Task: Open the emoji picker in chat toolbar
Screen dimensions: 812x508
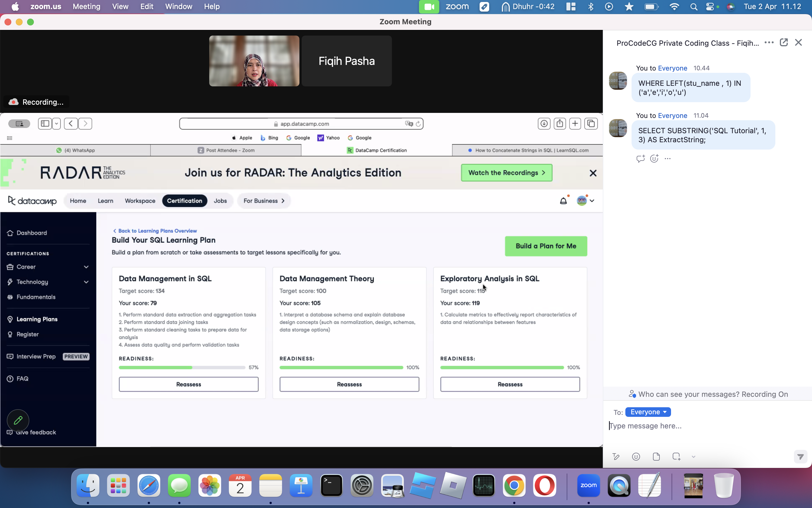Action: point(636,456)
